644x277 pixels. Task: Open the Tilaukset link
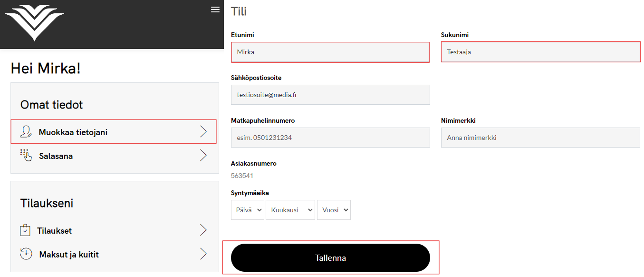point(55,231)
